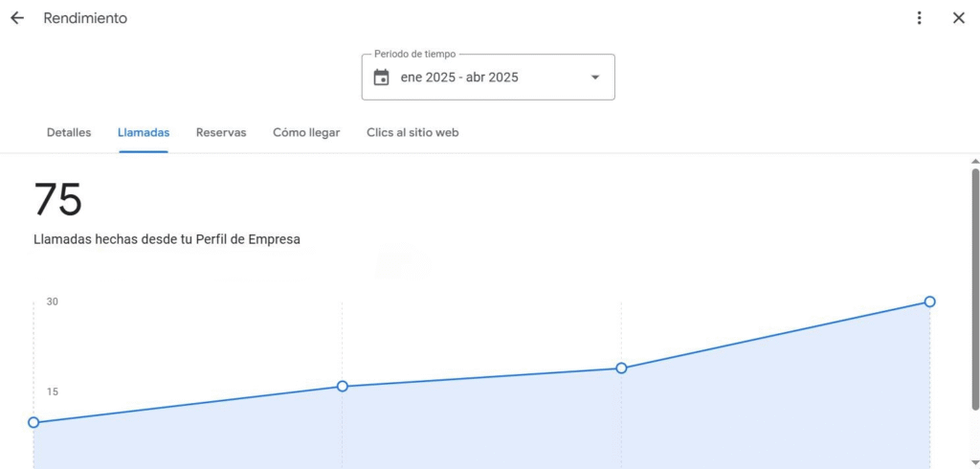Click the calendar icon in the period field
The image size is (980, 469).
[381, 78]
